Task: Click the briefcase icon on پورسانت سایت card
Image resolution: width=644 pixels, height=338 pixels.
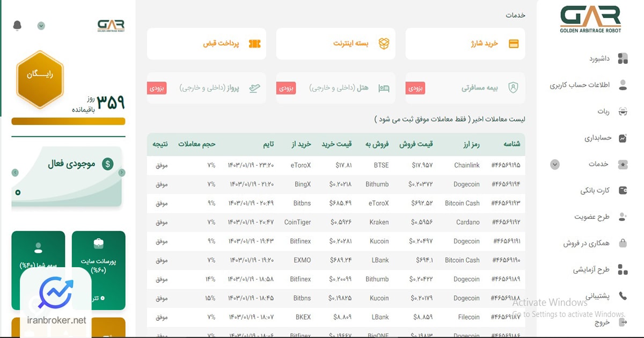Action: (99, 244)
